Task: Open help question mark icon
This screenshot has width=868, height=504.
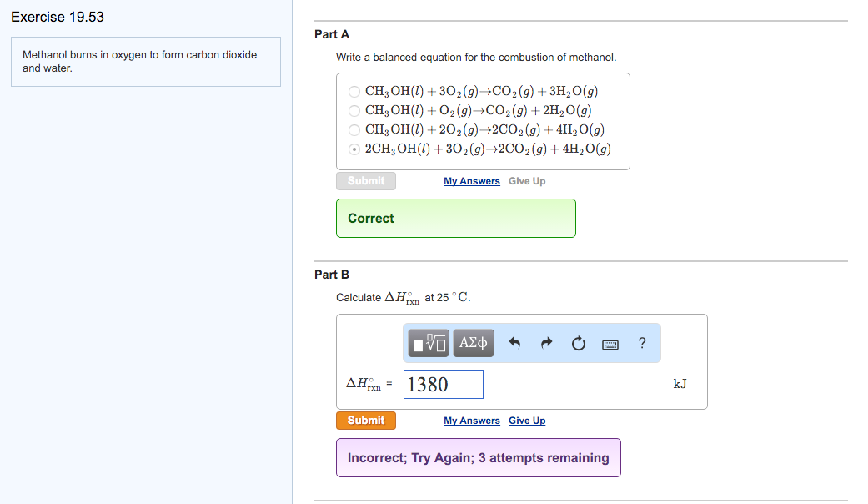Action: pyautogui.click(x=641, y=342)
